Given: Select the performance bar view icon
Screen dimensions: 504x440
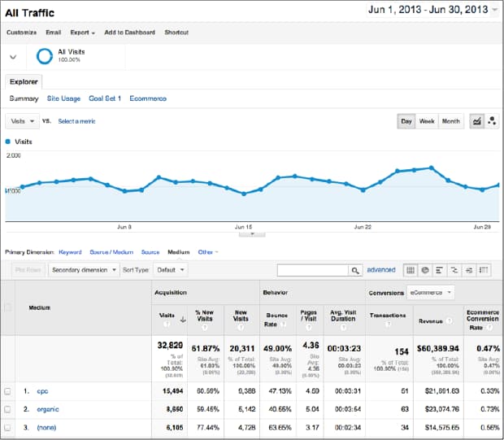Looking at the screenshot, I should 440,270.
